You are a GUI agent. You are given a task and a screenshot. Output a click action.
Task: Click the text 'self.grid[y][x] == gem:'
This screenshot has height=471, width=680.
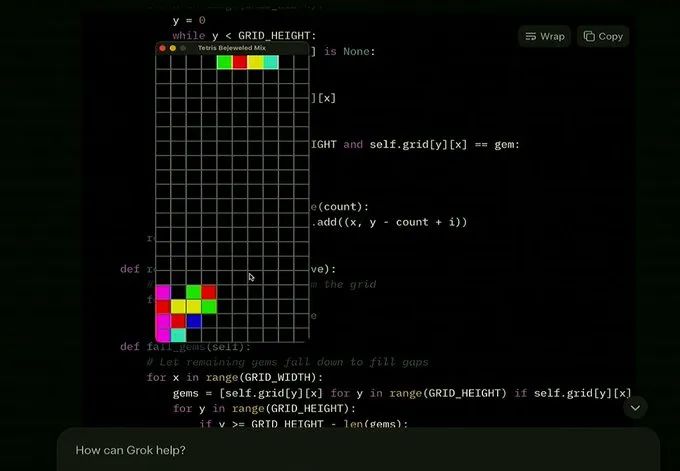(x=445, y=144)
